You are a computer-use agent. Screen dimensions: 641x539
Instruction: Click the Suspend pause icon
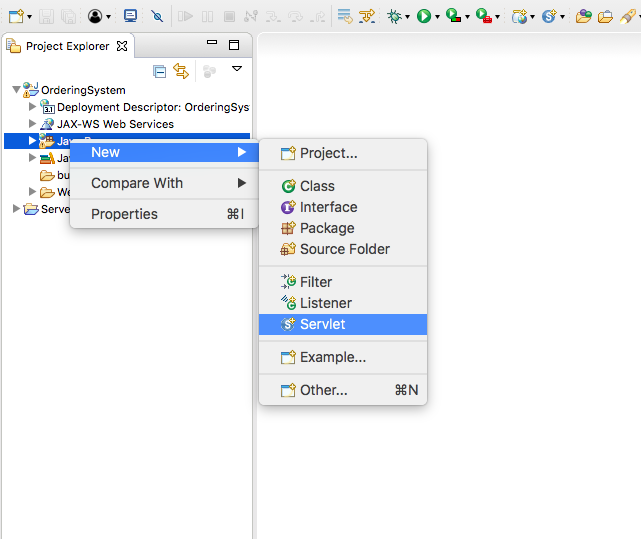coord(208,16)
